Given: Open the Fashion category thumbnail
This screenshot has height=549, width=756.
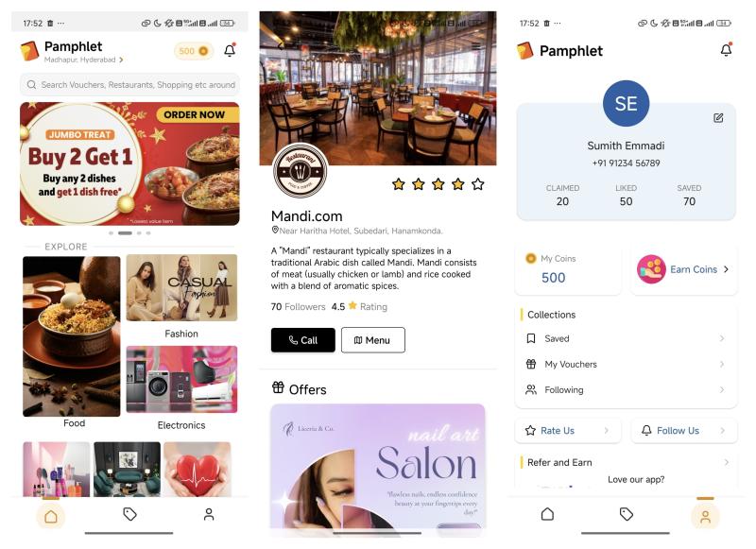Looking at the screenshot, I should (x=181, y=288).
